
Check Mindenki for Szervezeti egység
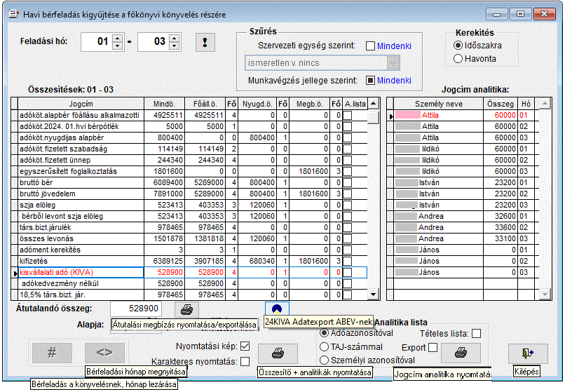click(371, 46)
